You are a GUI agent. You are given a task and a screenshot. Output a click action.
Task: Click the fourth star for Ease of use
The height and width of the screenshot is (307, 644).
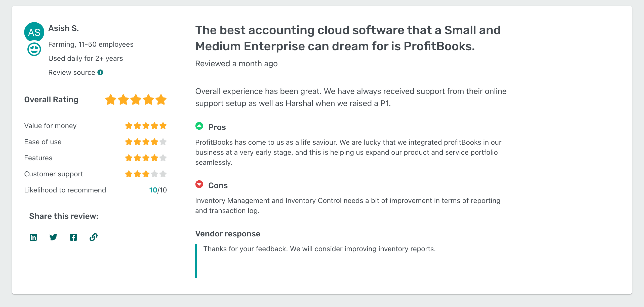pos(154,142)
